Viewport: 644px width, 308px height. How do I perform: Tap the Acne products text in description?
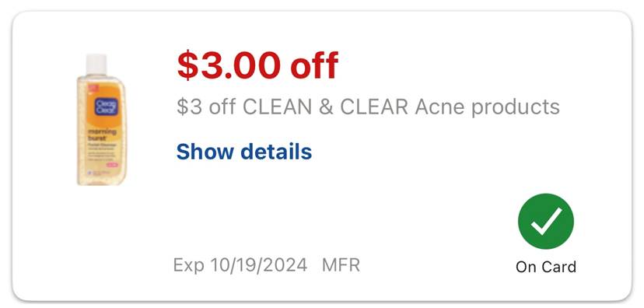tap(487, 107)
